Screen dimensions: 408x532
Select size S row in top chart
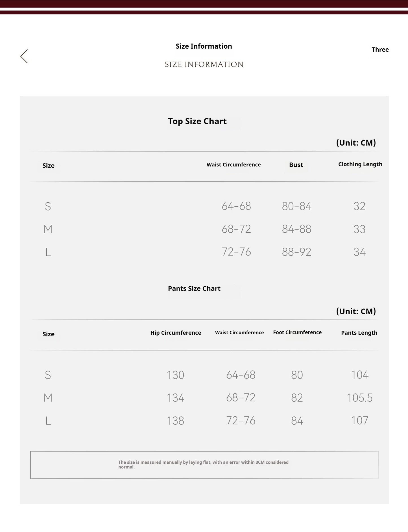click(204, 206)
